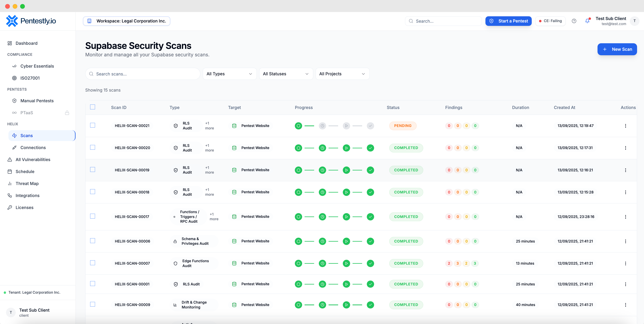Click the user avatar T in header
This screenshot has width=644, height=324.
coord(634,21)
